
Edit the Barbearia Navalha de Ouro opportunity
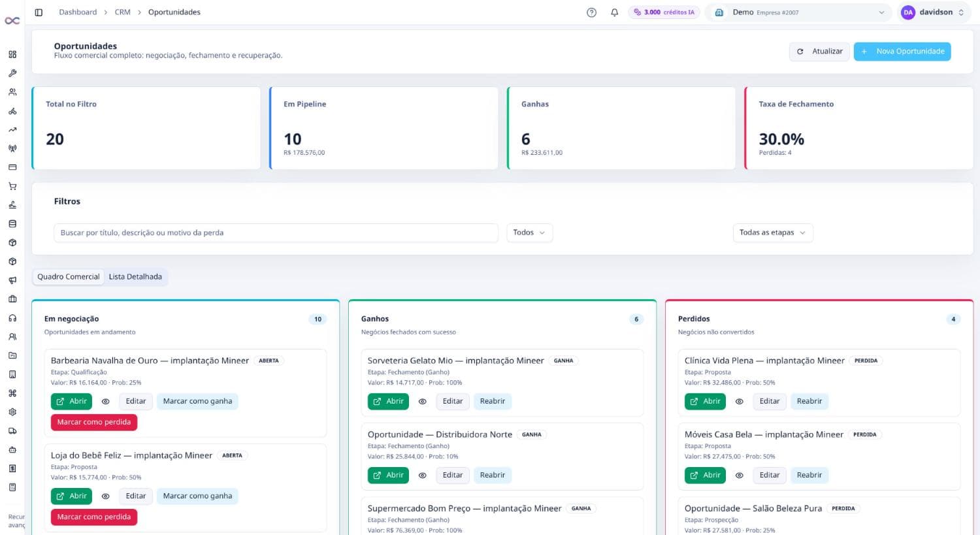[136, 402]
